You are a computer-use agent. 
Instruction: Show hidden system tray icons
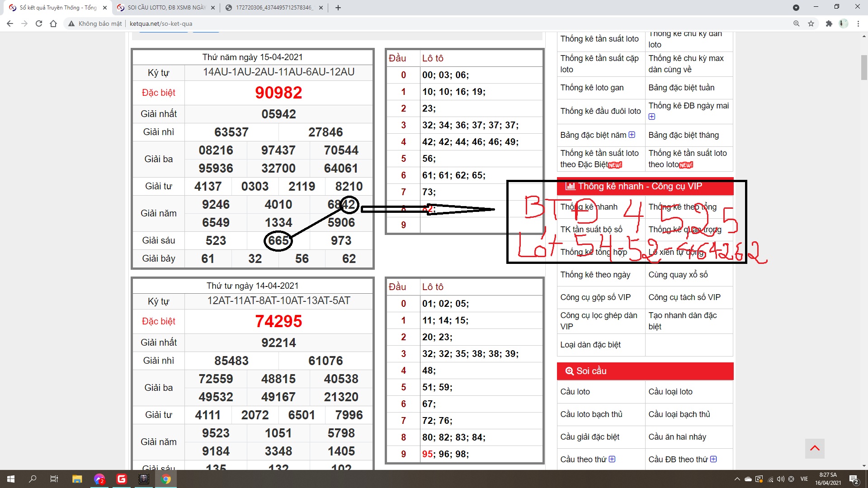[737, 479]
